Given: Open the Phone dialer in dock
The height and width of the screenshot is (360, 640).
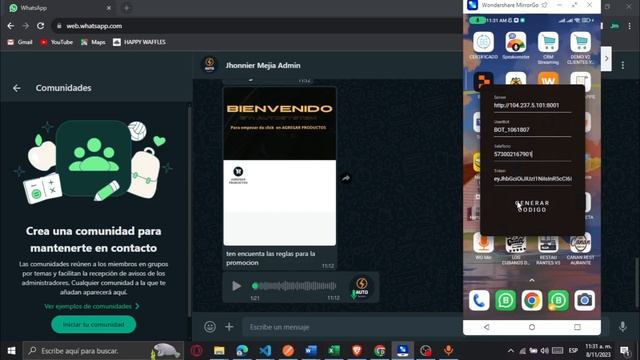Looking at the screenshot, I should [x=479, y=301].
